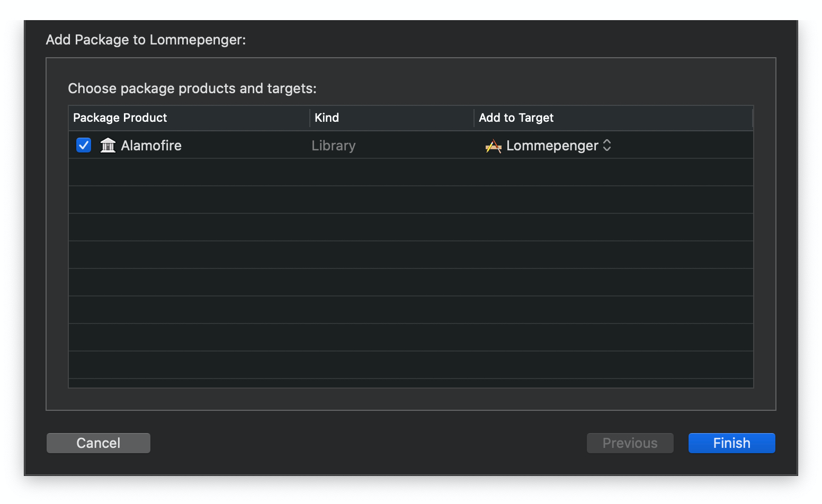The height and width of the screenshot is (504, 822).
Task: Disable adding Alamofire to the target
Action: [83, 145]
